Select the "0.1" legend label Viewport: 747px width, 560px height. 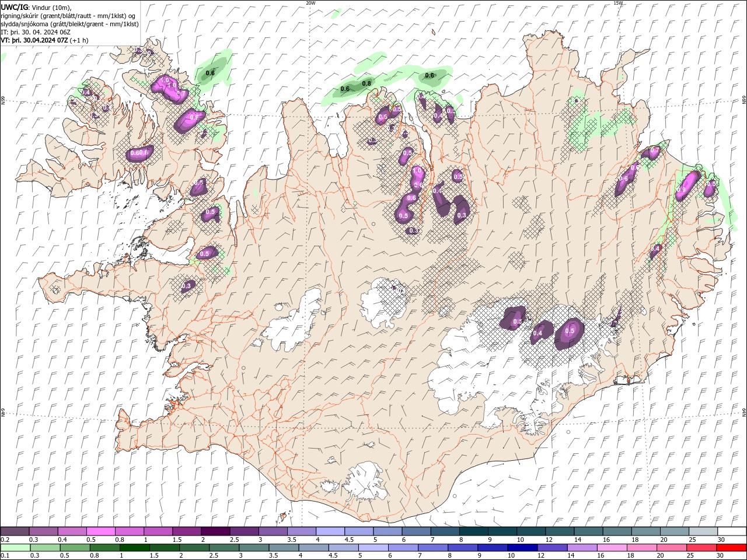tap(4, 555)
